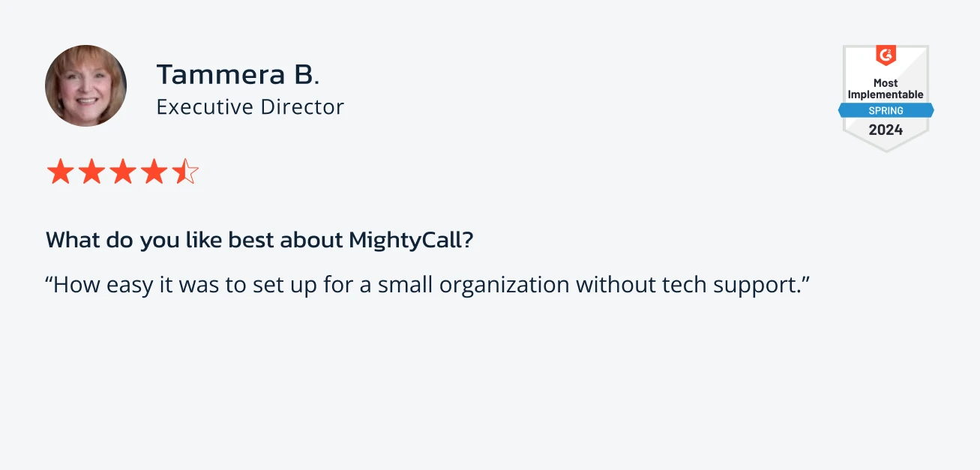Click the "What do you like best" heading

259,241
